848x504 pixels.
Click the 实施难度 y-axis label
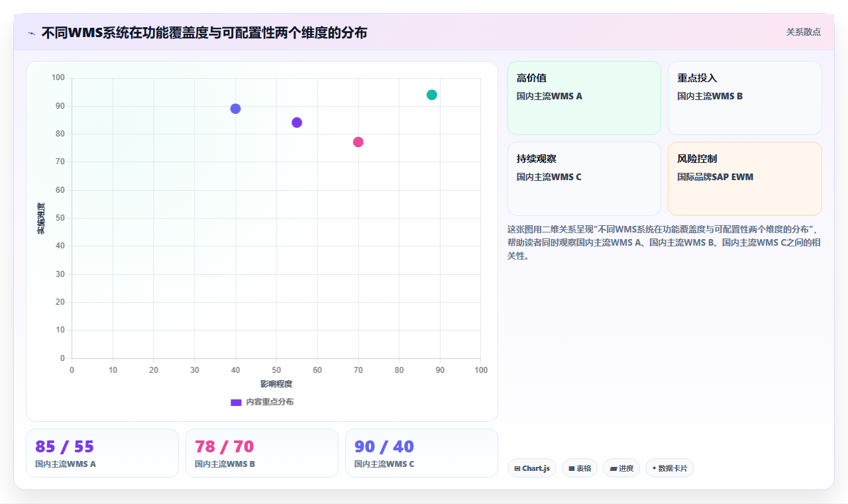tap(41, 219)
